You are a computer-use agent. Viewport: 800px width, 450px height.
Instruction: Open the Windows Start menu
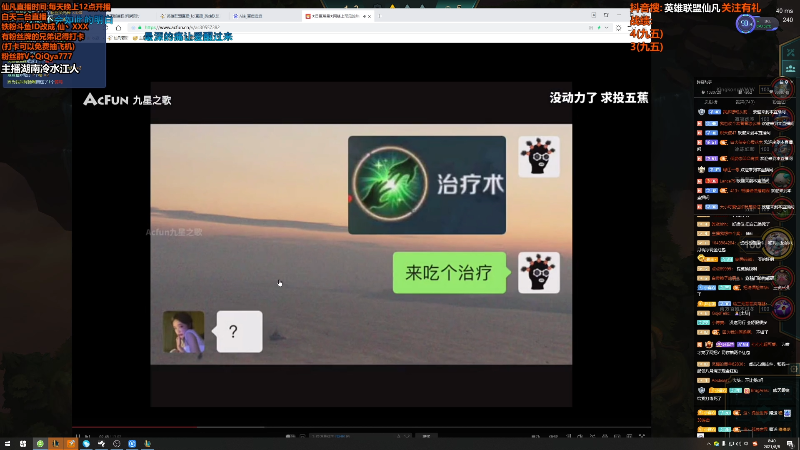point(7,444)
